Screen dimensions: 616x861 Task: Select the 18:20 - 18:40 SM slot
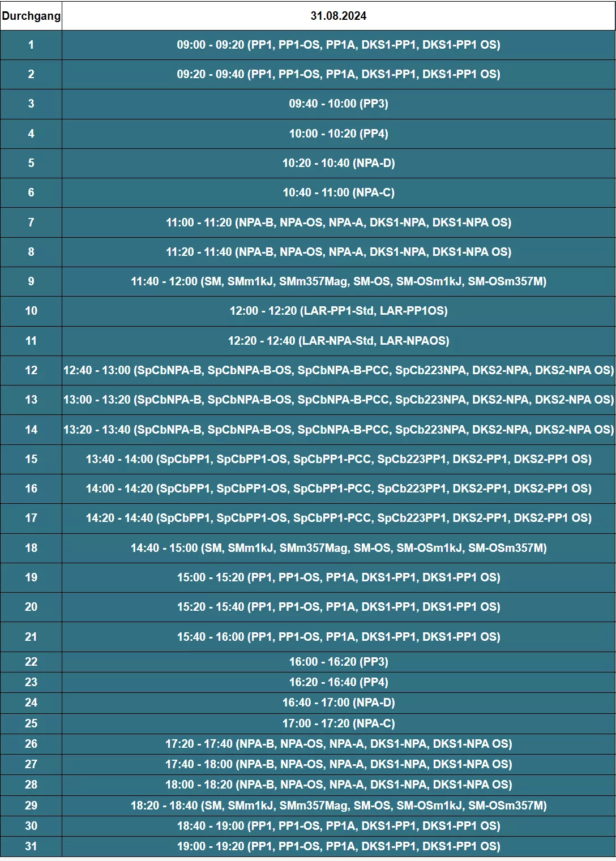click(338, 806)
